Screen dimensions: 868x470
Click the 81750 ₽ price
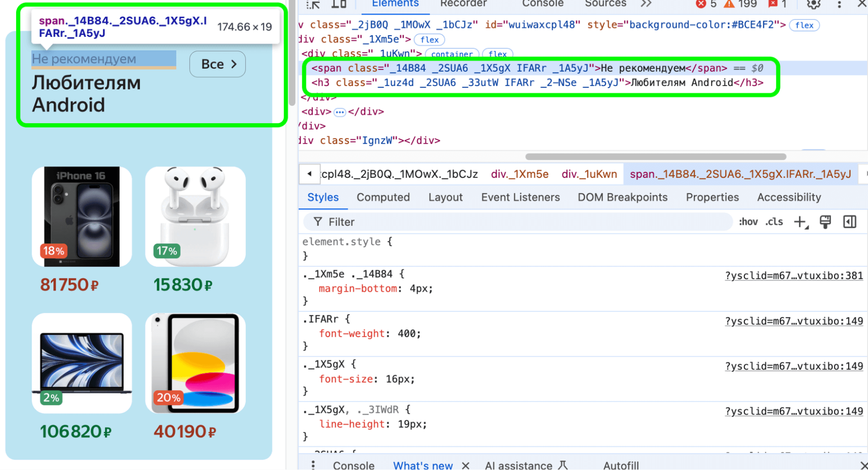(69, 285)
